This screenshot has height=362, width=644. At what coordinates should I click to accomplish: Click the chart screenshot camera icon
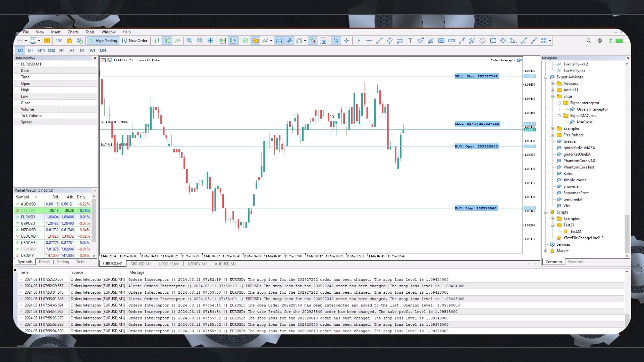[x=323, y=41]
